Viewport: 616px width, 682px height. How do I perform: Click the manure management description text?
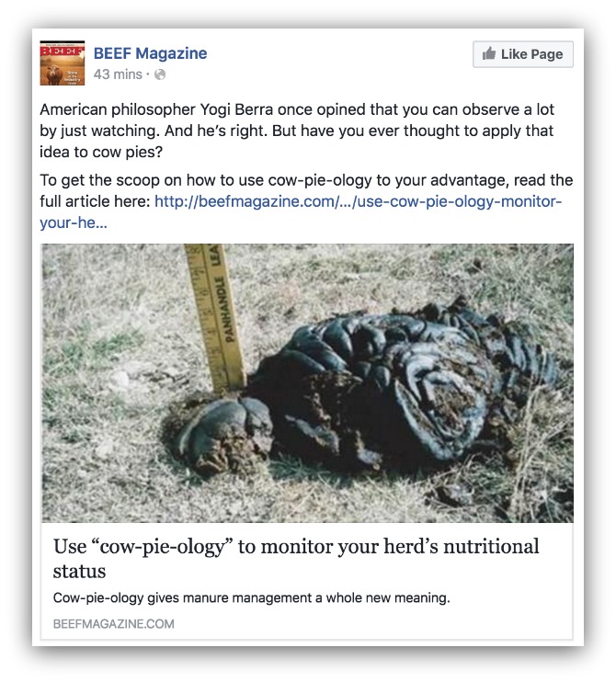[x=251, y=598]
